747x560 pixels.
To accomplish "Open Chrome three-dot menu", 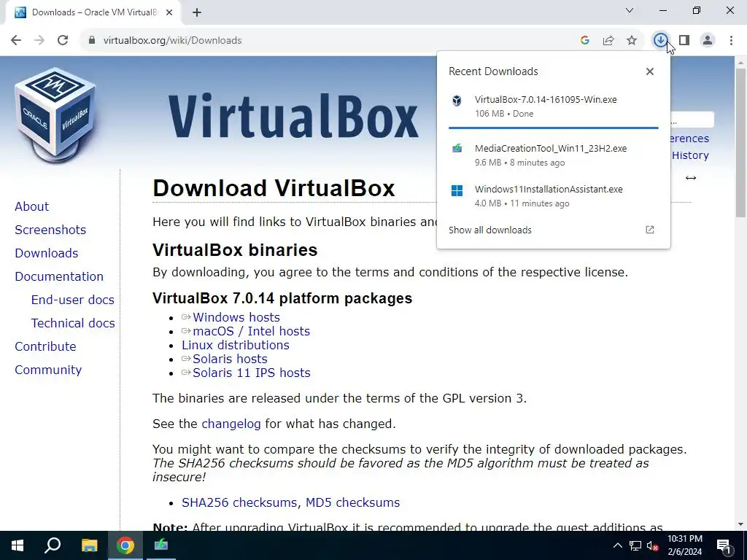I will coord(731,41).
